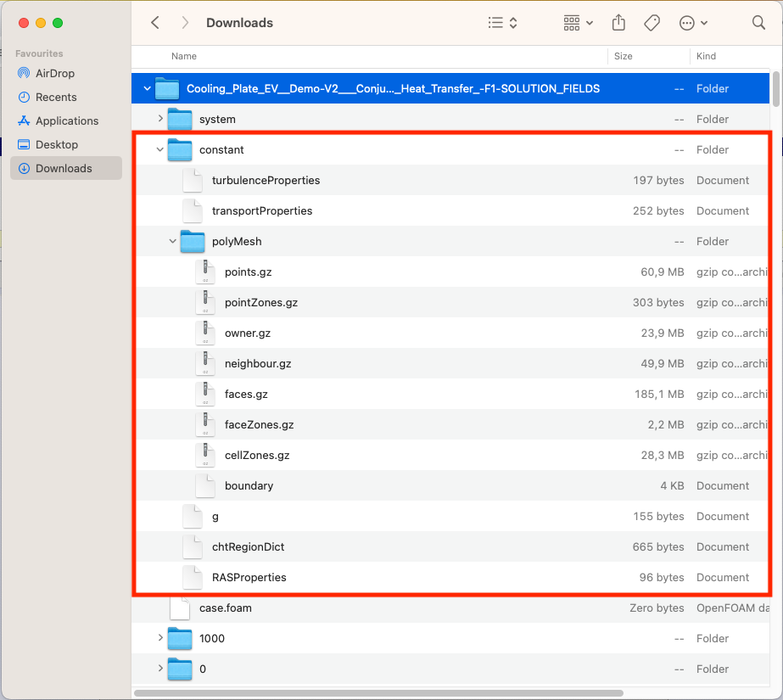783x700 pixels.
Task: Expand the 1000 folder
Action: (159, 637)
